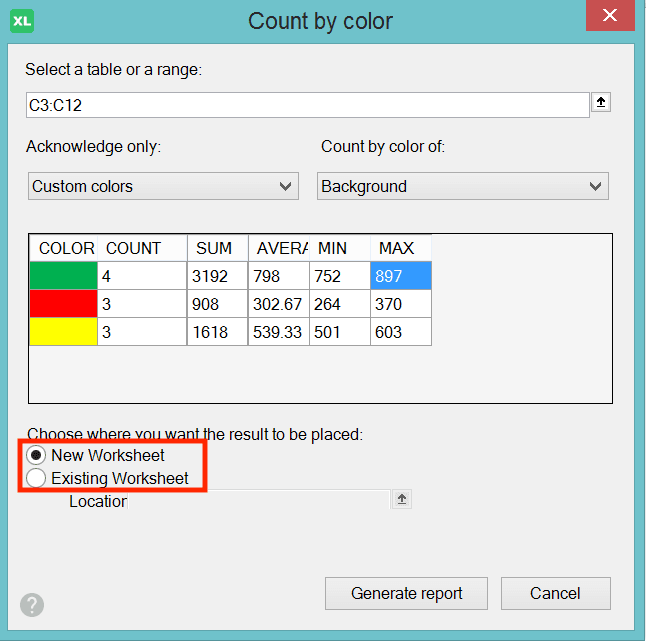
Task: Click the sum cell 3192
Action: pos(218,276)
